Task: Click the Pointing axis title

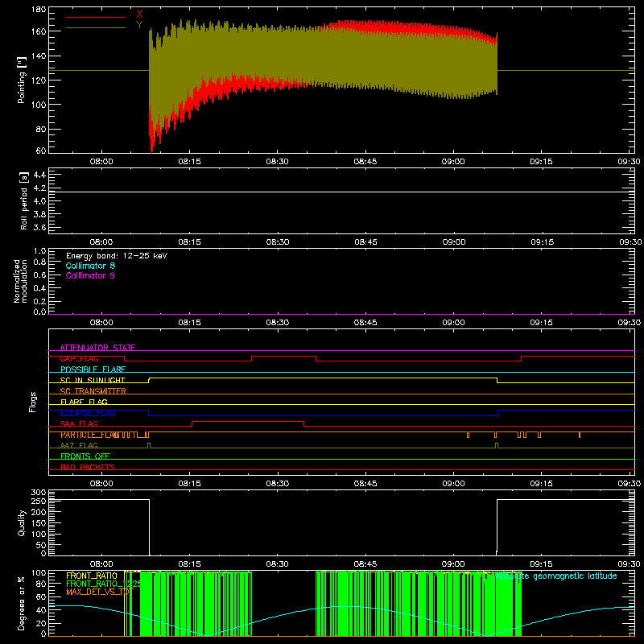Action: pos(22,80)
